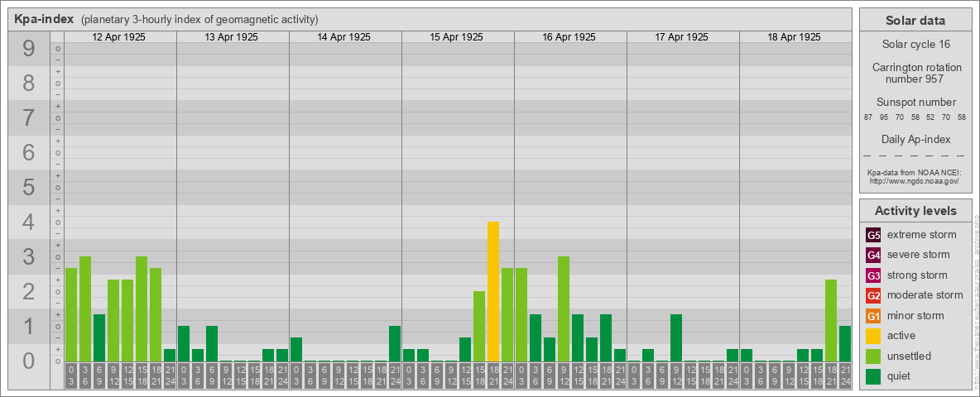Click the 'Activity levels' panel heading
This screenshot has height=397, width=980.
click(915, 211)
